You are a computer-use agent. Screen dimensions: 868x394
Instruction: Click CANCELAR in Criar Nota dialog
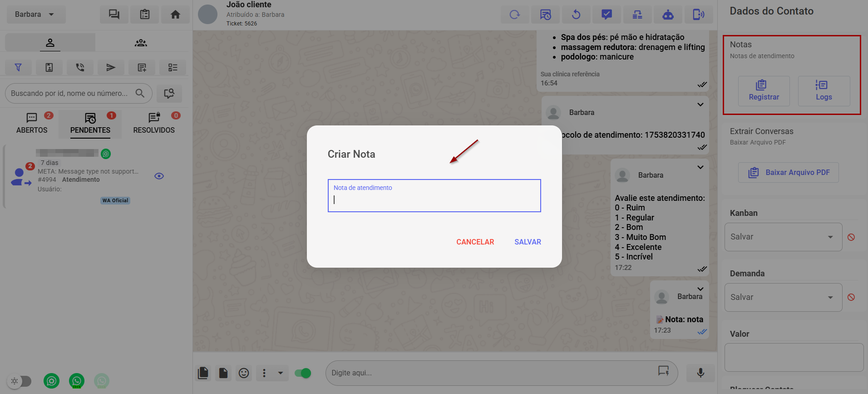(475, 242)
